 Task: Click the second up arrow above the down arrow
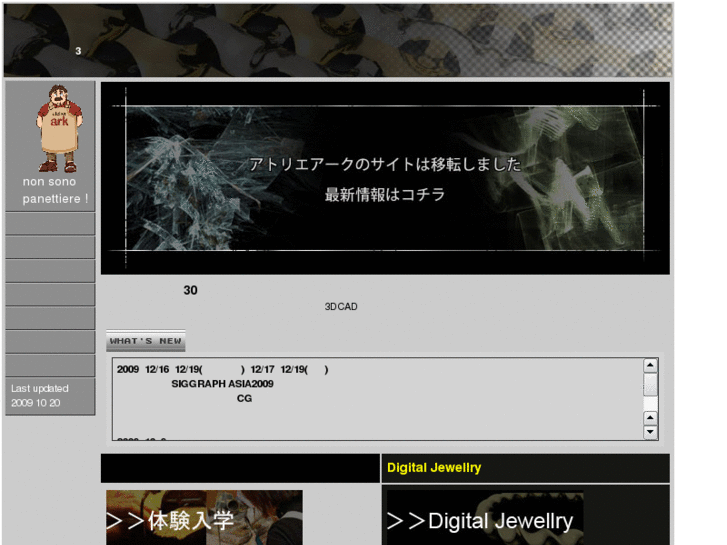coord(650,418)
